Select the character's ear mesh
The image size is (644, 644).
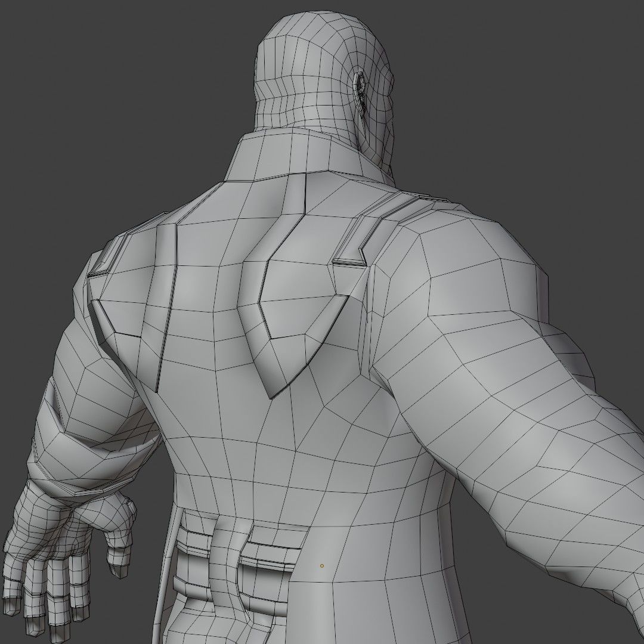pyautogui.click(x=360, y=92)
